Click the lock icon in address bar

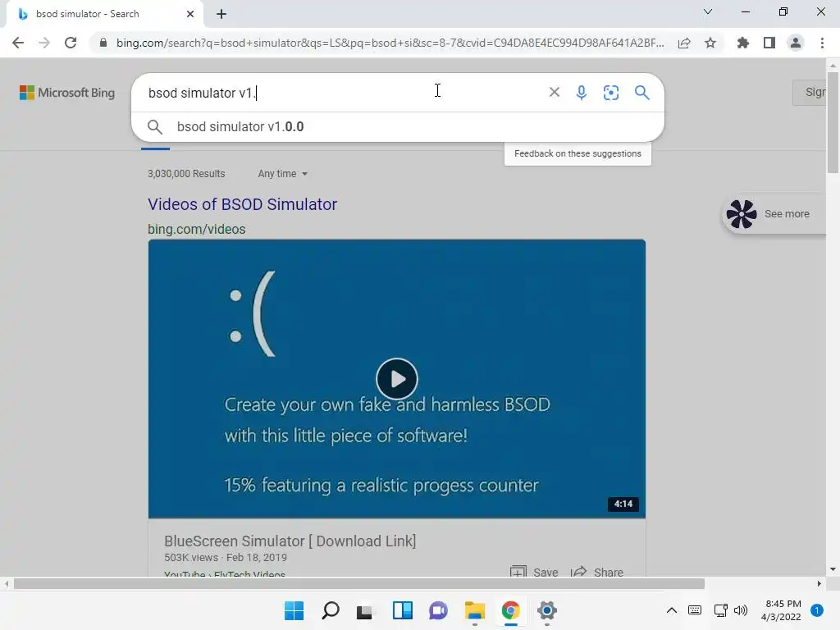(x=103, y=43)
